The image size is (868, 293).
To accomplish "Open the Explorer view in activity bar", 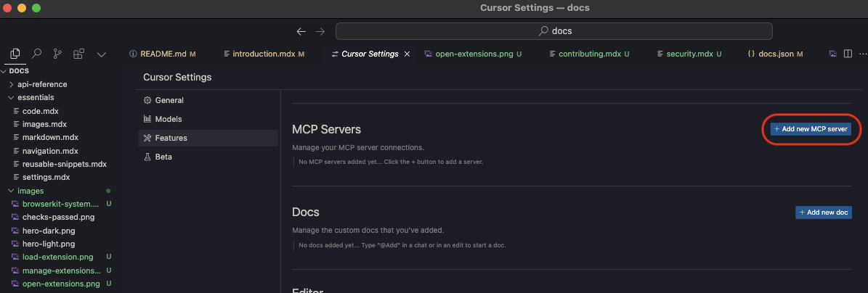I will 15,54.
